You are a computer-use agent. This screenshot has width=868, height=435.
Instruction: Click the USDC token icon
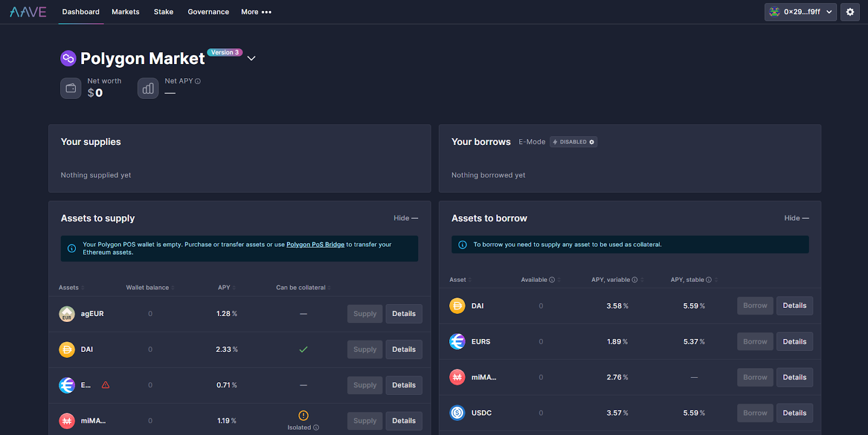pos(457,413)
